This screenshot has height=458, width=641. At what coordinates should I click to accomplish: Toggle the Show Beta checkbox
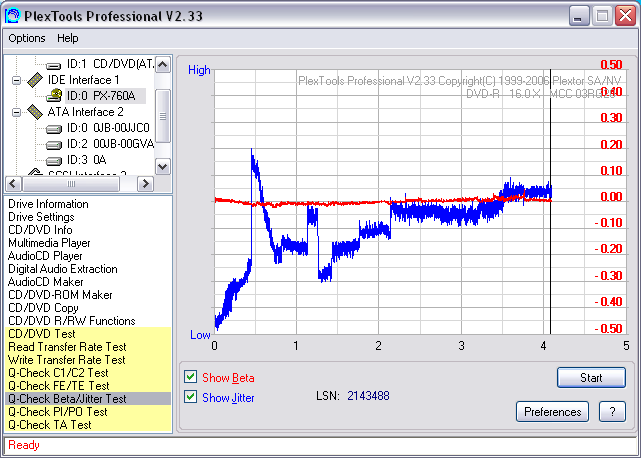click(191, 377)
